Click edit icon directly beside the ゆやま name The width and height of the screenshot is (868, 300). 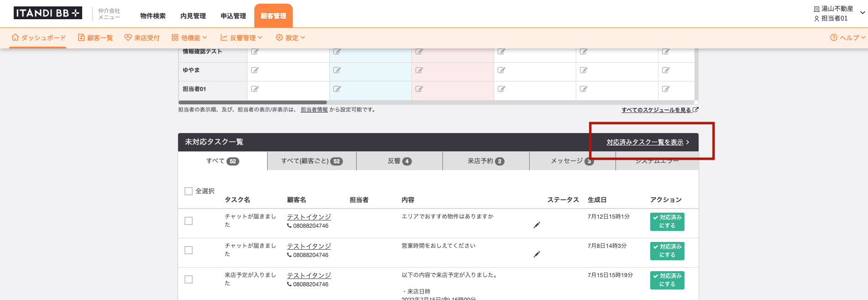(255, 70)
